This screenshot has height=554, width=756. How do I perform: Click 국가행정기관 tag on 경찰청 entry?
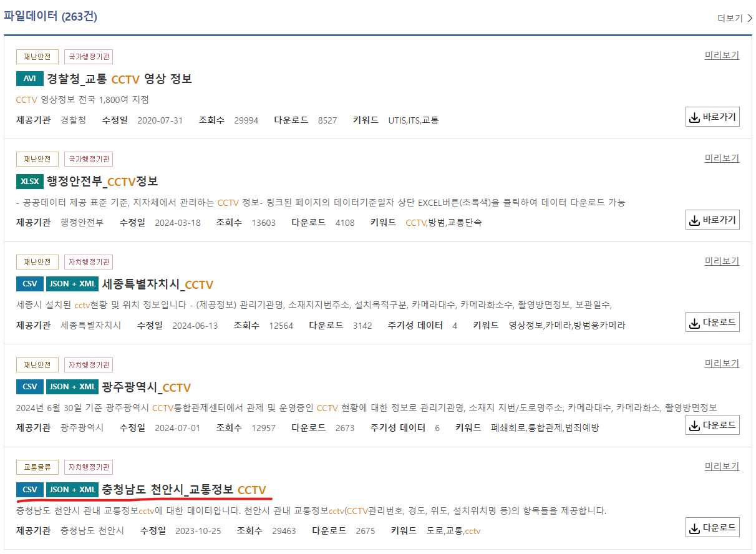click(x=89, y=57)
